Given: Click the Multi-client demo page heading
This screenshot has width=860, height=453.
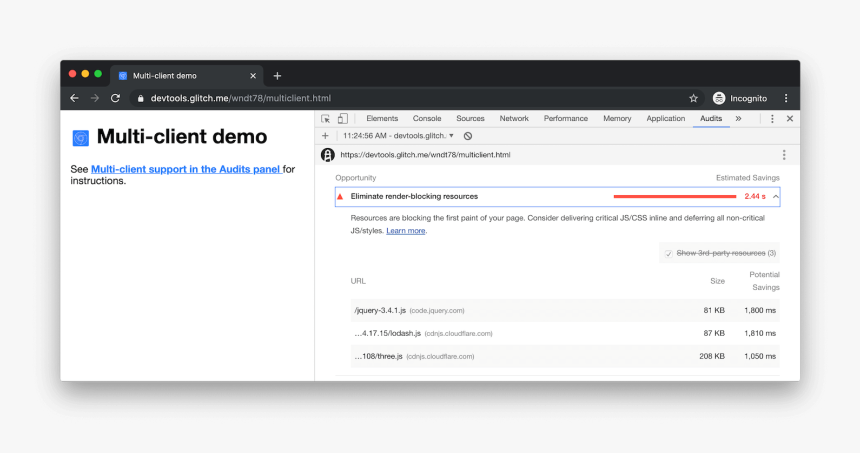Looking at the screenshot, I should (182, 137).
